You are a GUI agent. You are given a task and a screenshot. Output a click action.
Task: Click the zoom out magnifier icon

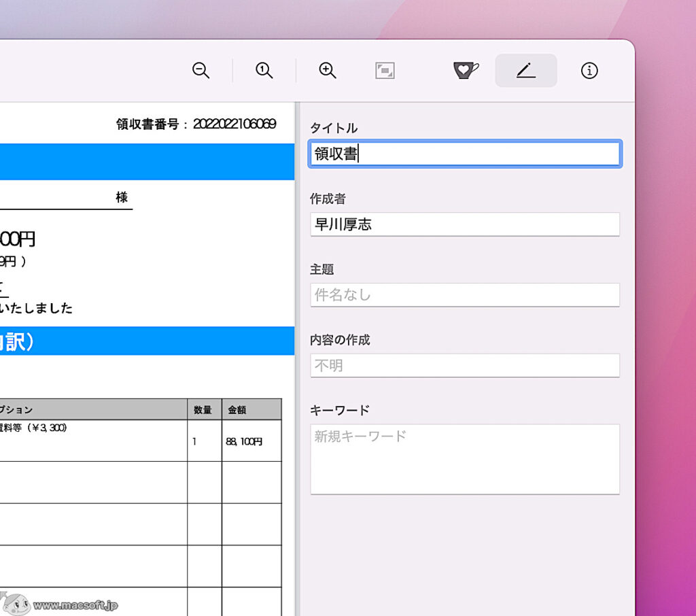(x=200, y=70)
